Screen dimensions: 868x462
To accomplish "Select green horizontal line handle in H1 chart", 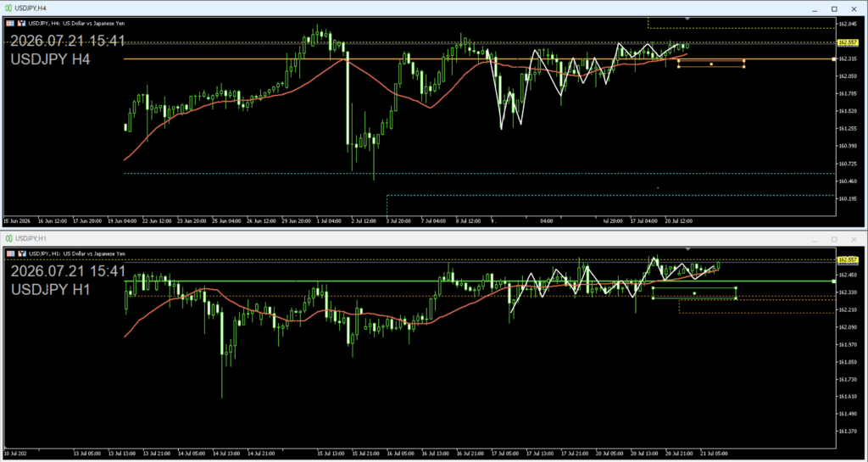I will 834,281.
